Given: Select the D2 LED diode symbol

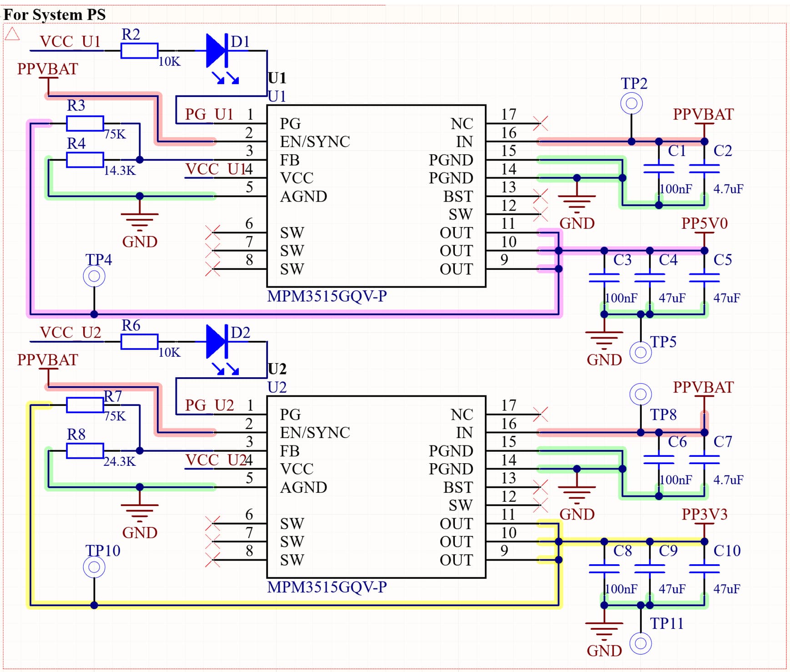Looking at the screenshot, I should [216, 341].
